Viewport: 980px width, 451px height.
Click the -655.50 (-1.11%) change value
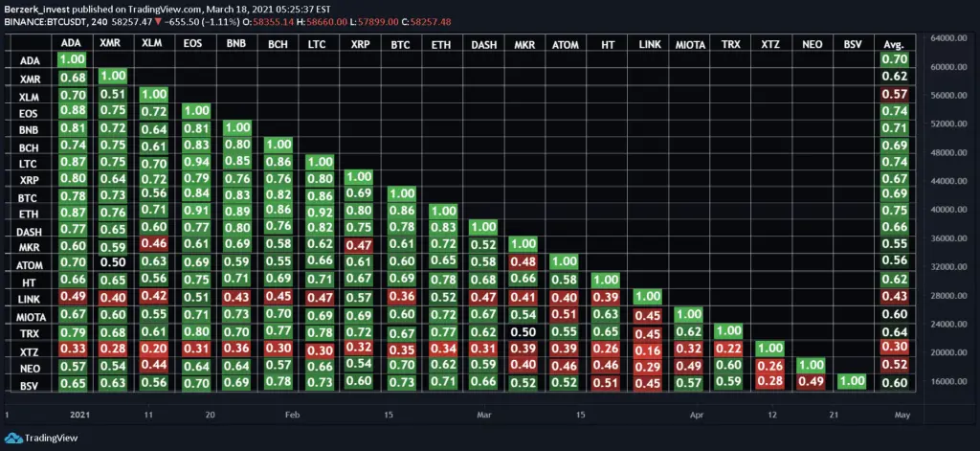pos(201,22)
